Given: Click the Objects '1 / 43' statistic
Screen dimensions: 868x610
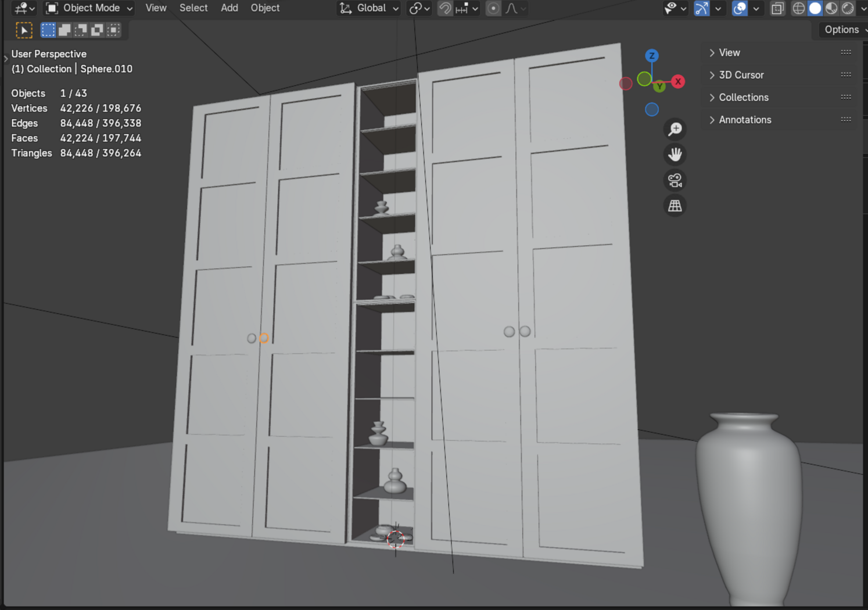Looking at the screenshot, I should point(74,93).
